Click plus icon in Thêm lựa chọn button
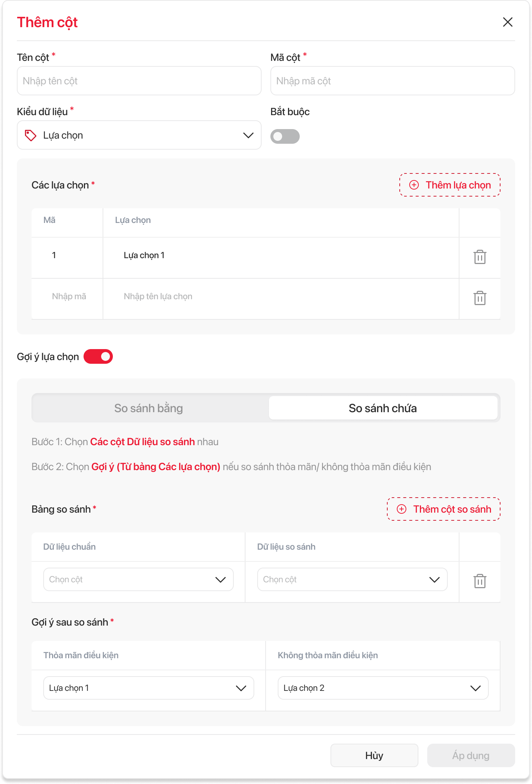This screenshot has width=532, height=784. 414,185
